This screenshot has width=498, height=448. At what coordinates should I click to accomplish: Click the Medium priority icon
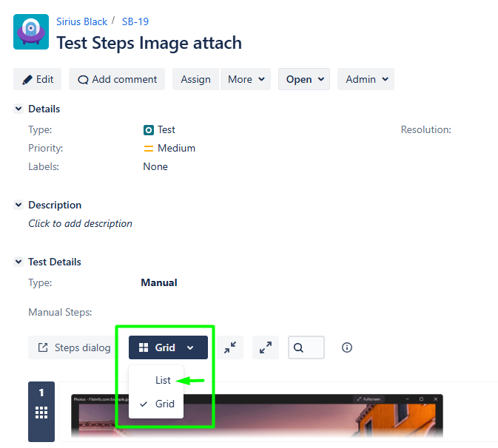pos(149,149)
